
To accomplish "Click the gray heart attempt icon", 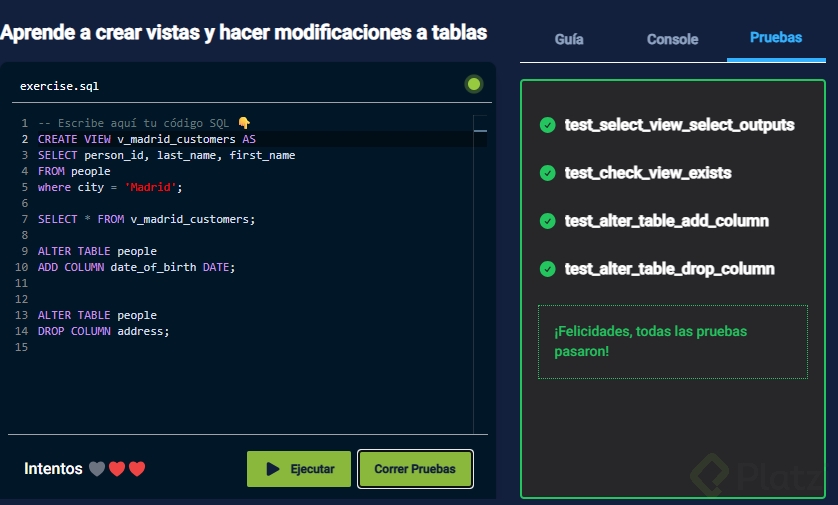I will point(97,469).
